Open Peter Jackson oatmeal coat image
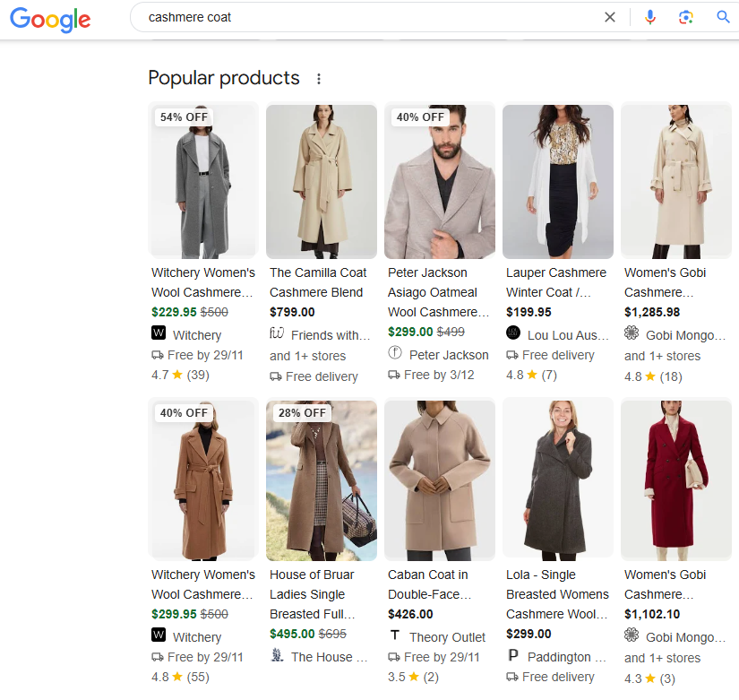 440,182
